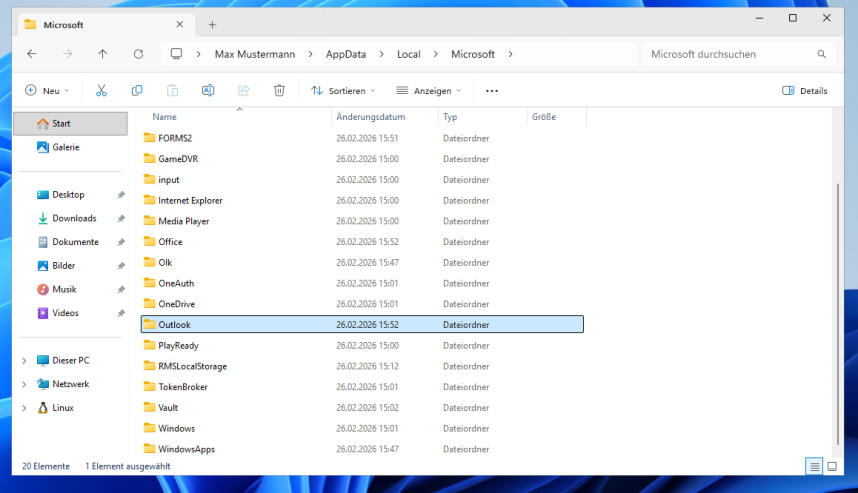Screen dimensions: 858x493
Task: Navigate up one folder level
Action: click(102, 54)
